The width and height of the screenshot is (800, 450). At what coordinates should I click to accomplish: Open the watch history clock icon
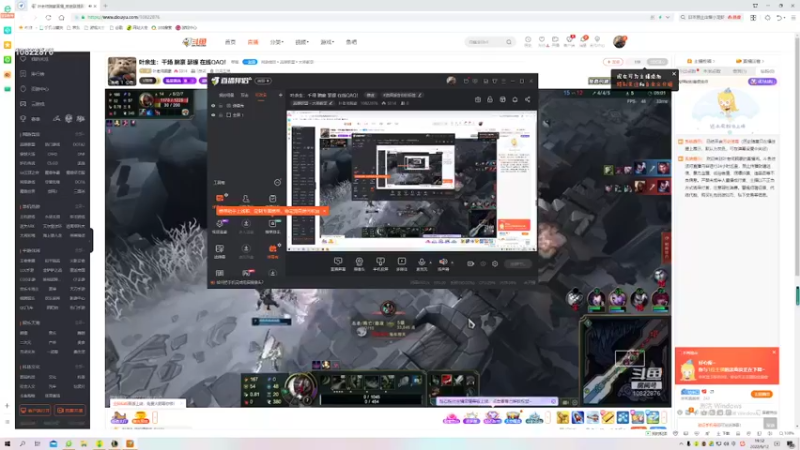(528, 40)
